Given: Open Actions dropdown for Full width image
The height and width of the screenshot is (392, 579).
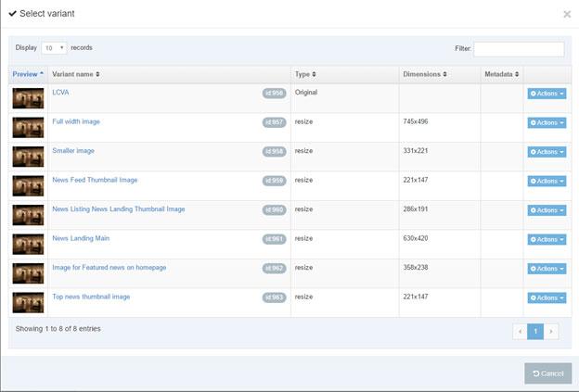Looking at the screenshot, I should 547,123.
